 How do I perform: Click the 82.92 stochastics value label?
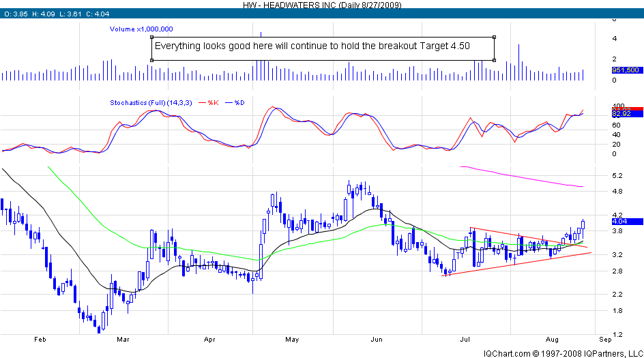point(627,114)
